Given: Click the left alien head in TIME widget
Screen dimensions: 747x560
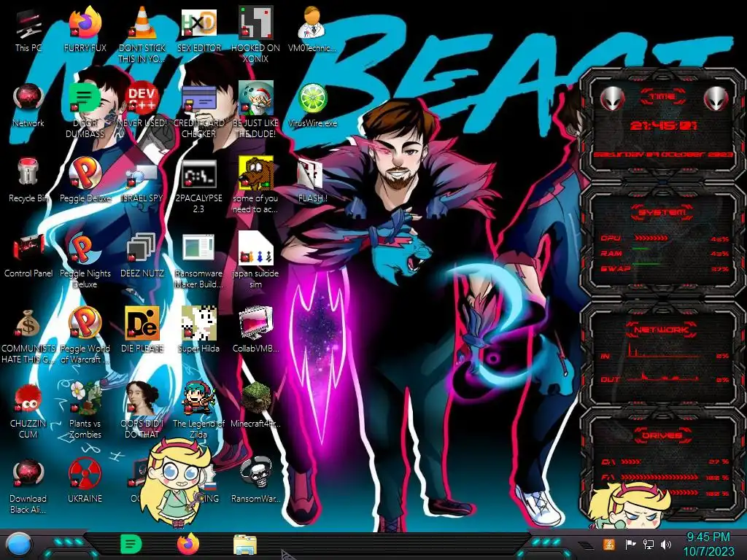Looking at the screenshot, I should click(612, 98).
